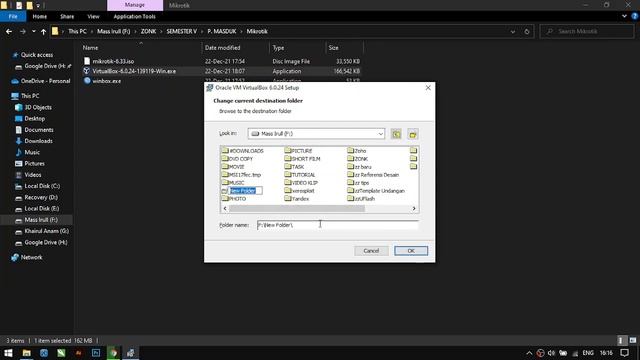Image resolution: width=640 pixels, height=360 pixels.
Task: Select the #DOWNLOADS folder in the list
Action: point(243,151)
